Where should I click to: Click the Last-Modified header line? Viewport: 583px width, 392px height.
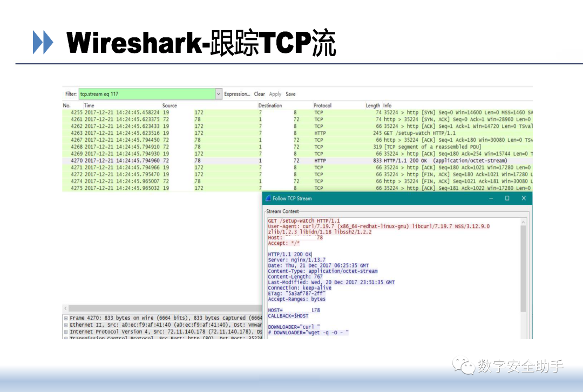tap(331, 283)
